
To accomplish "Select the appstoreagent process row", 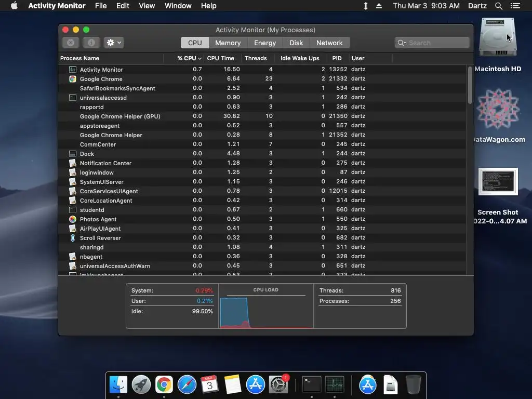I will click(262, 126).
